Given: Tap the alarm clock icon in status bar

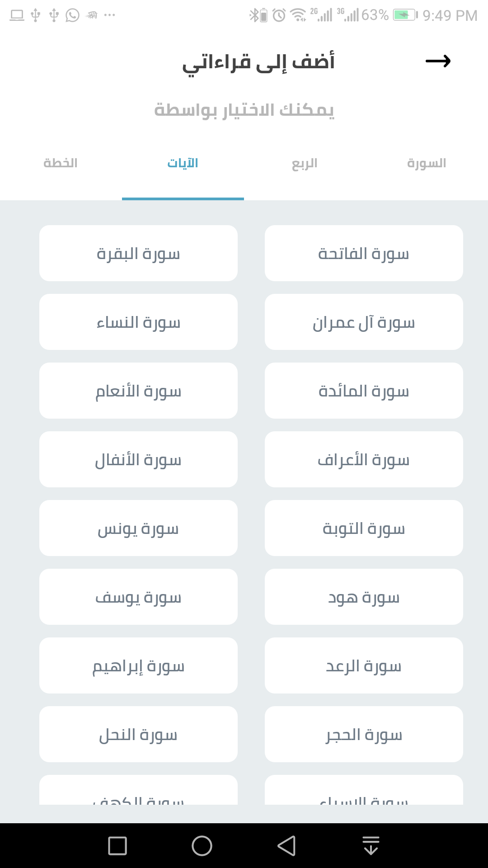Looking at the screenshot, I should tap(279, 15).
